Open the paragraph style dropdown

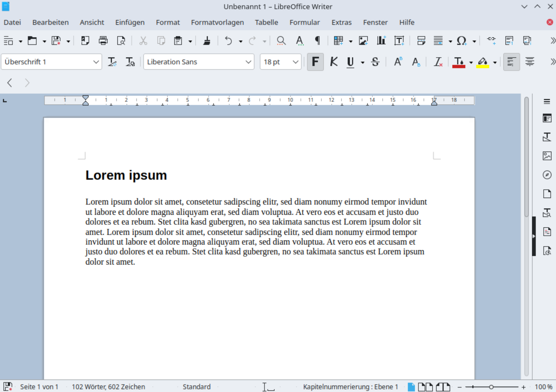96,62
